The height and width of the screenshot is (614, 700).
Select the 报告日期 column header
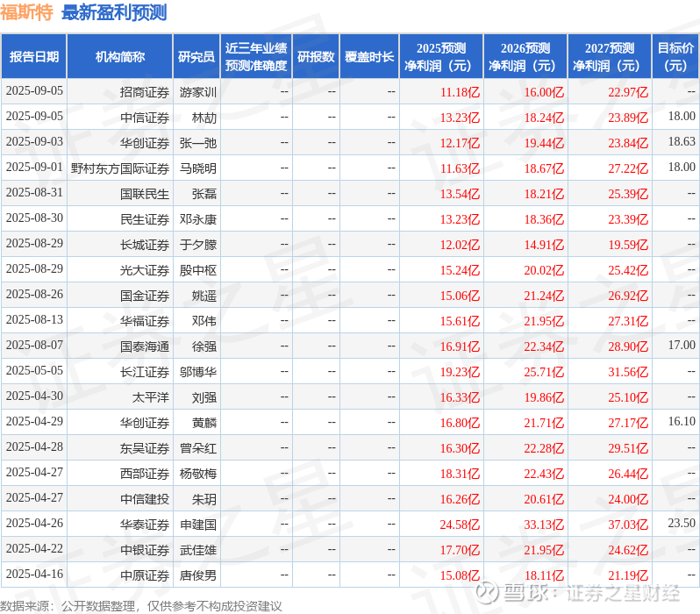pyautogui.click(x=34, y=57)
